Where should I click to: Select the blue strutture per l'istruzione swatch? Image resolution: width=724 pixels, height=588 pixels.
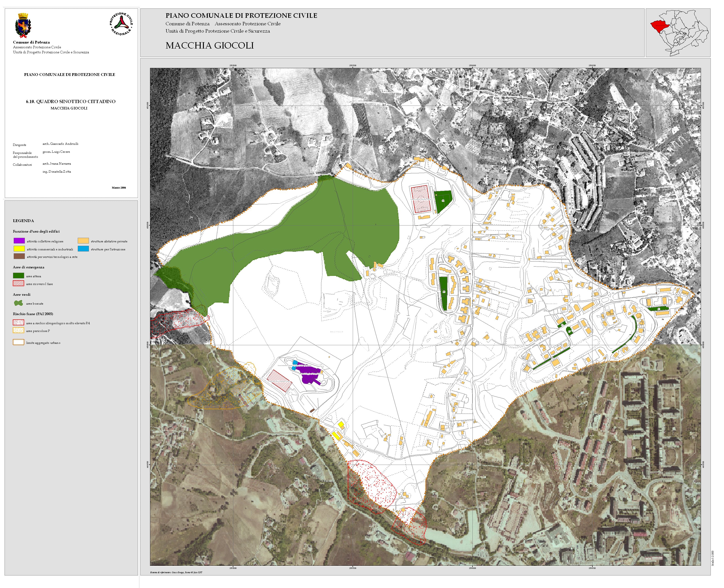(x=83, y=249)
